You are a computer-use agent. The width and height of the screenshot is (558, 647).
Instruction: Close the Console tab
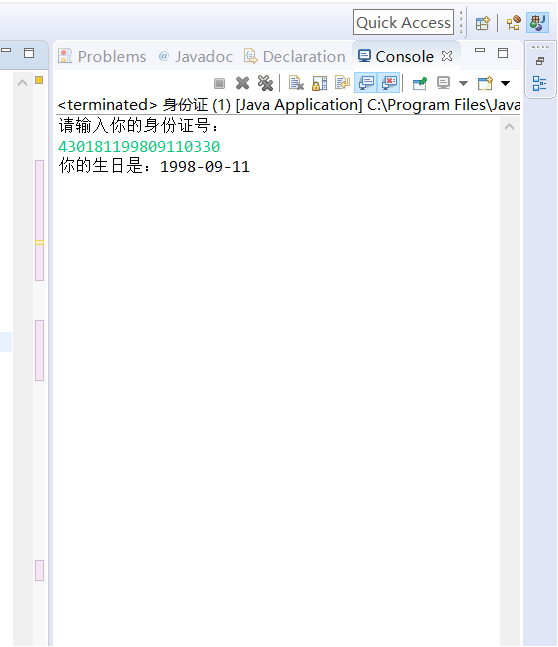click(447, 56)
